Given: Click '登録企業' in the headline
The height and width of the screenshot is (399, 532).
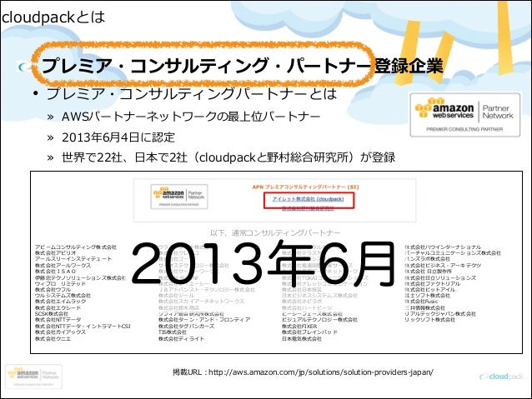Looking at the screenshot, I should tap(409, 66).
